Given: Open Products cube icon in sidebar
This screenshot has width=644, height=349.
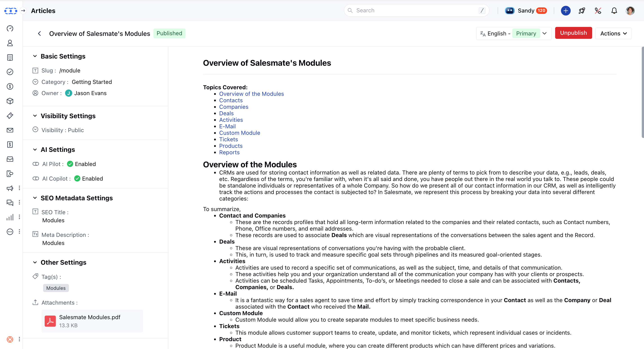Looking at the screenshot, I should pyautogui.click(x=10, y=101).
